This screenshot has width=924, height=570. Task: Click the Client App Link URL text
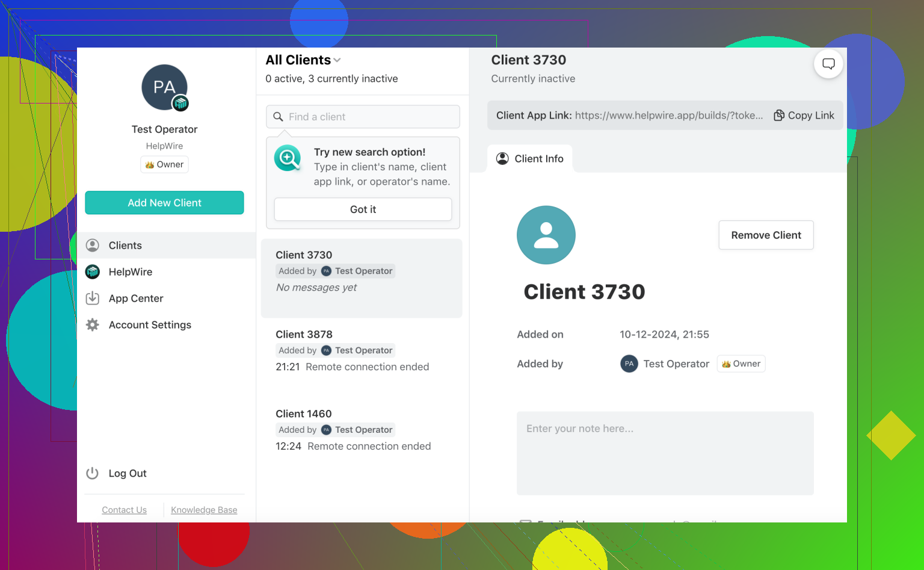(669, 115)
